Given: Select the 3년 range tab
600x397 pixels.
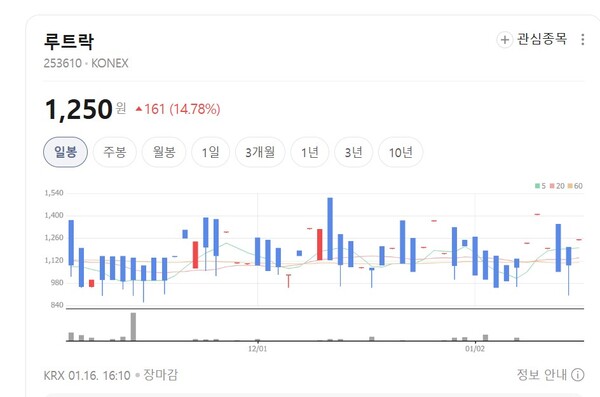Looking at the screenshot, I should 353,152.
